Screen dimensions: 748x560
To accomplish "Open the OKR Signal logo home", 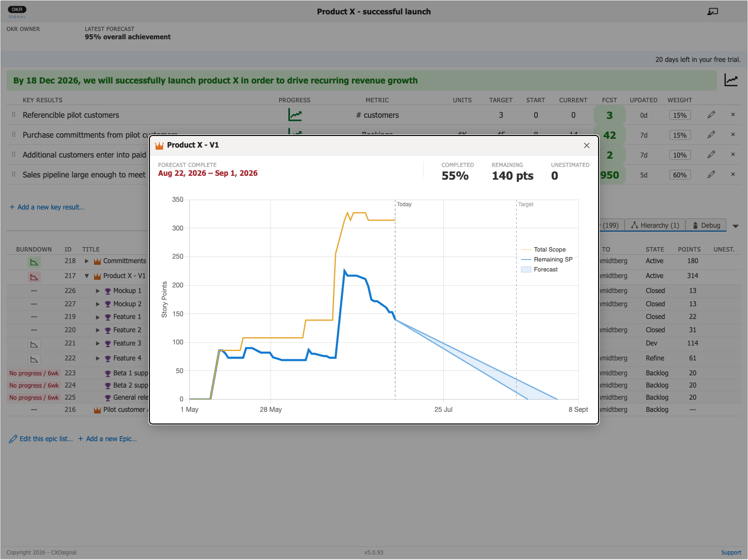I will (x=17, y=12).
